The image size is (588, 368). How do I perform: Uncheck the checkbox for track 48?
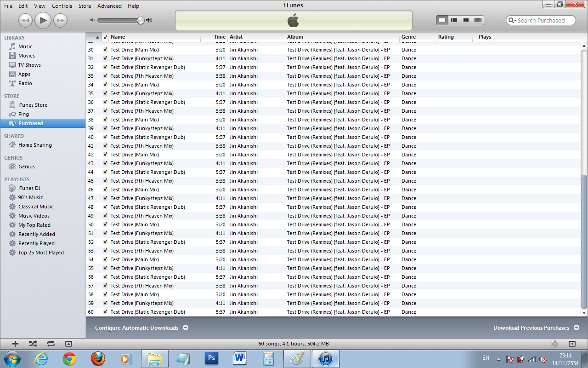105,207
